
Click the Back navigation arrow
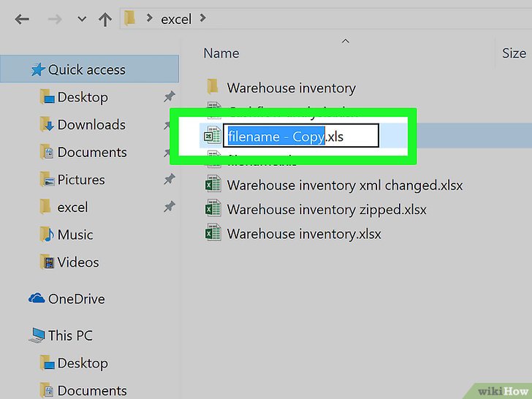click(x=22, y=19)
